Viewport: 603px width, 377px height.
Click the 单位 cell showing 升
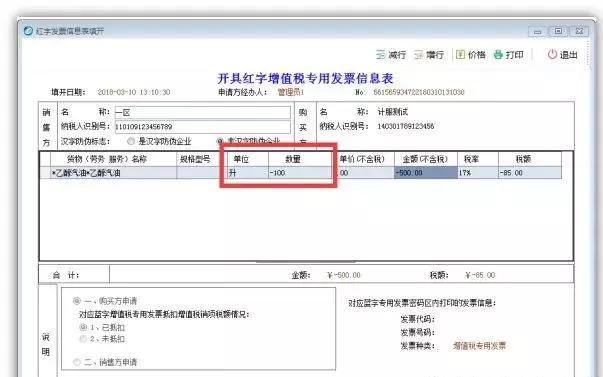247,173
